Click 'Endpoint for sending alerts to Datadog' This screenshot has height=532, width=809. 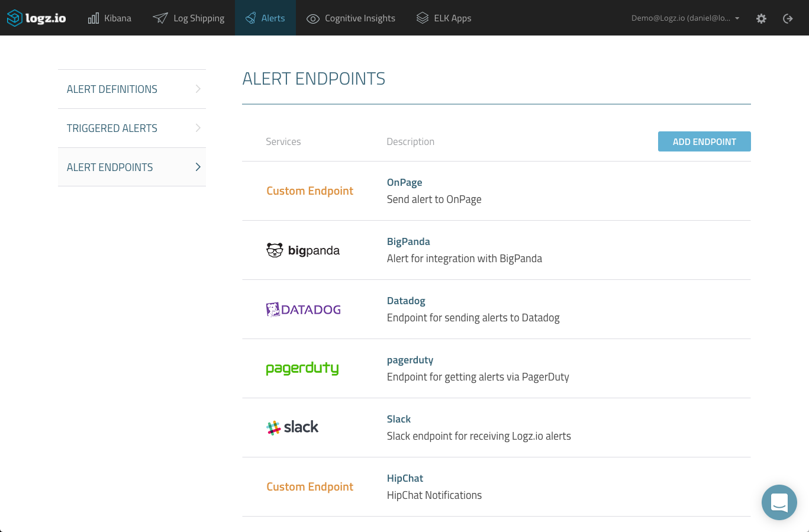click(473, 318)
